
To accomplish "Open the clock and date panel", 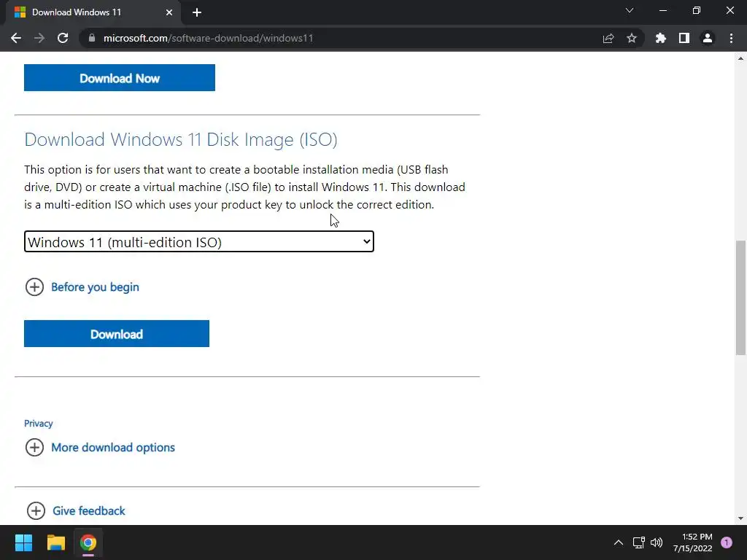I will (692, 542).
